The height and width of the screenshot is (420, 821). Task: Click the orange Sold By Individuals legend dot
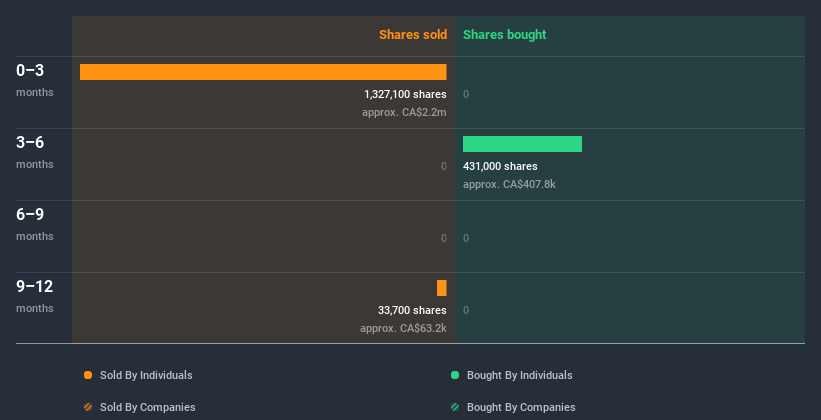(88, 375)
